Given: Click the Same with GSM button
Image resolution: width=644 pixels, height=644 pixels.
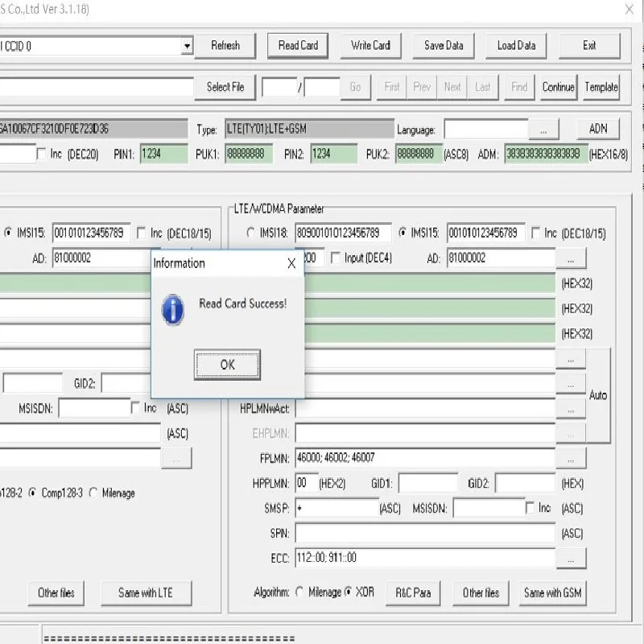Looking at the screenshot, I should pyautogui.click(x=552, y=593).
